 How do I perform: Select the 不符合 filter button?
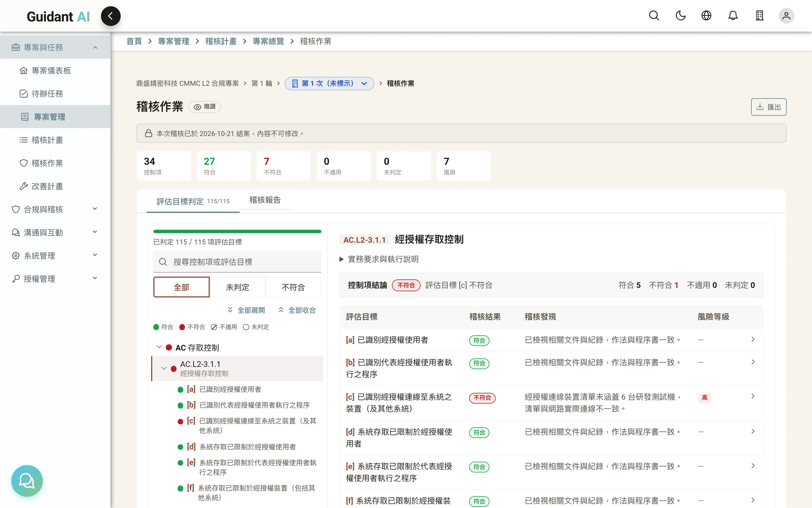pyautogui.click(x=293, y=287)
